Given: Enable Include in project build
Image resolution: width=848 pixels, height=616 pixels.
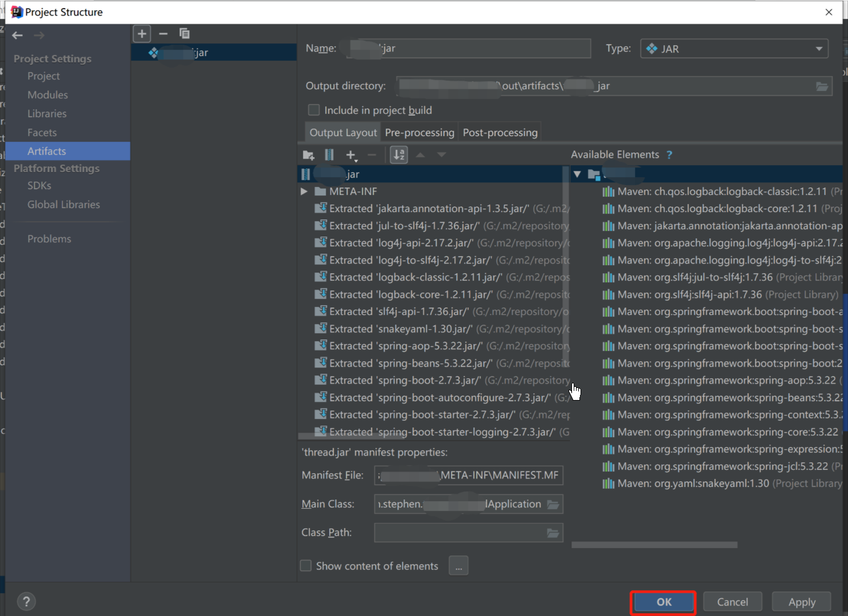Looking at the screenshot, I should 314,110.
